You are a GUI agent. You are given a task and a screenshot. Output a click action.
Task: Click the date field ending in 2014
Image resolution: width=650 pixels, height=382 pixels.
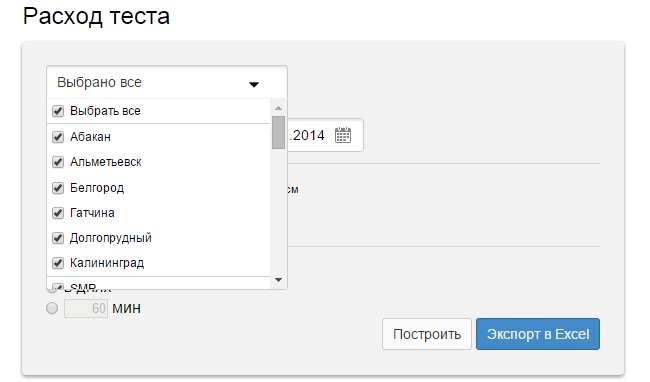pos(325,135)
